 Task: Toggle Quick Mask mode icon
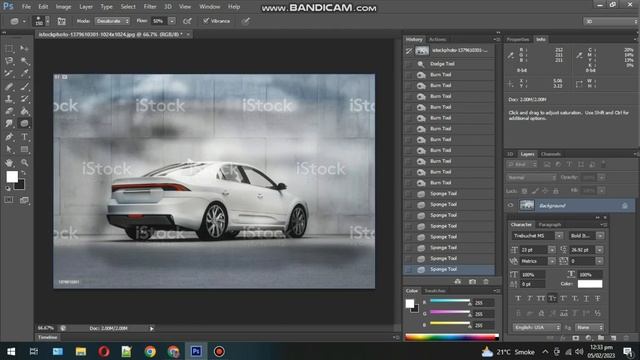click(9, 200)
